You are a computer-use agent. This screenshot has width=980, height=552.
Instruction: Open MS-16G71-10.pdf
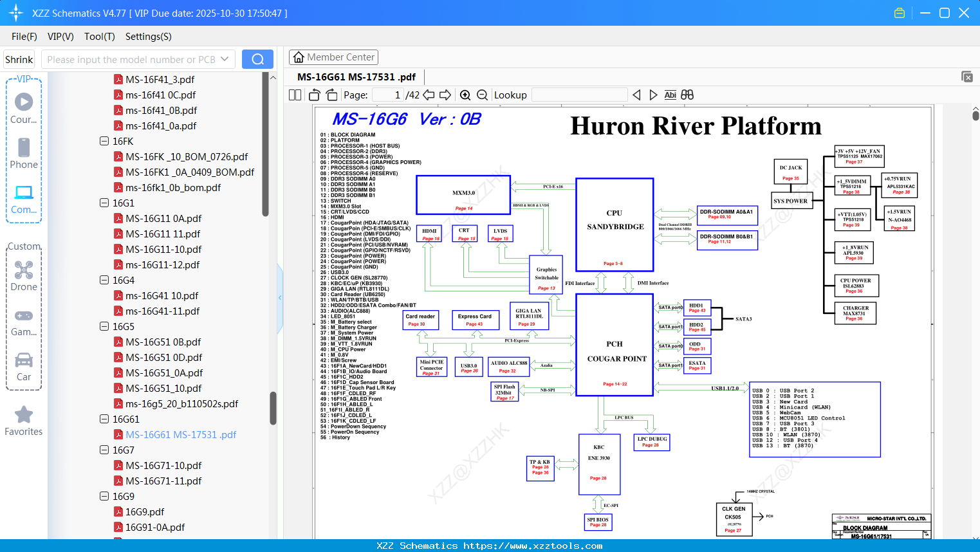point(163,465)
